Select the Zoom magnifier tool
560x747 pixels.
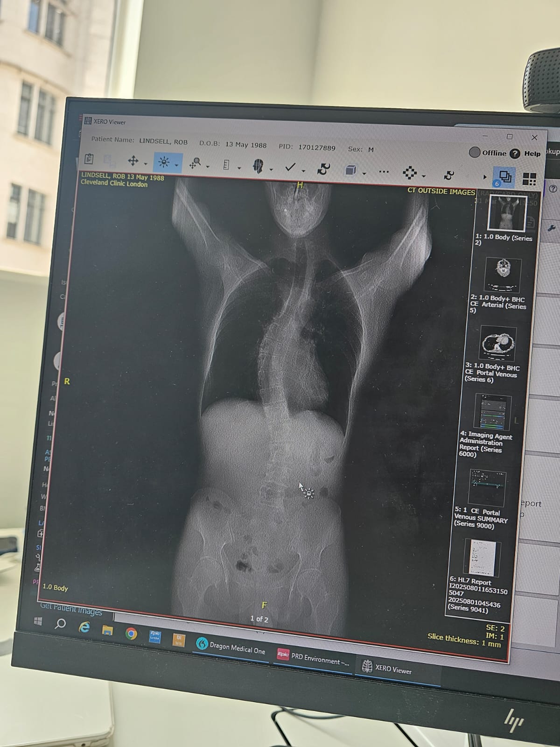195,163
